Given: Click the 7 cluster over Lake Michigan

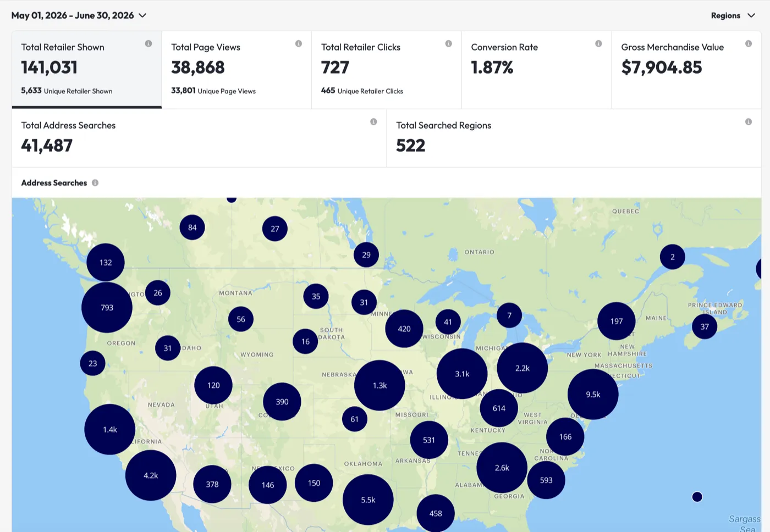Looking at the screenshot, I should coord(509,315).
